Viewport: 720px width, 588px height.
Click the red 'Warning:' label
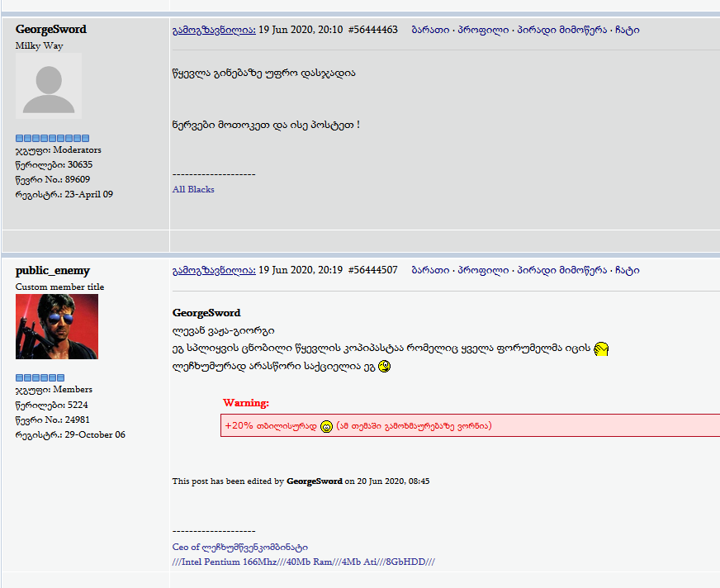[x=246, y=403]
